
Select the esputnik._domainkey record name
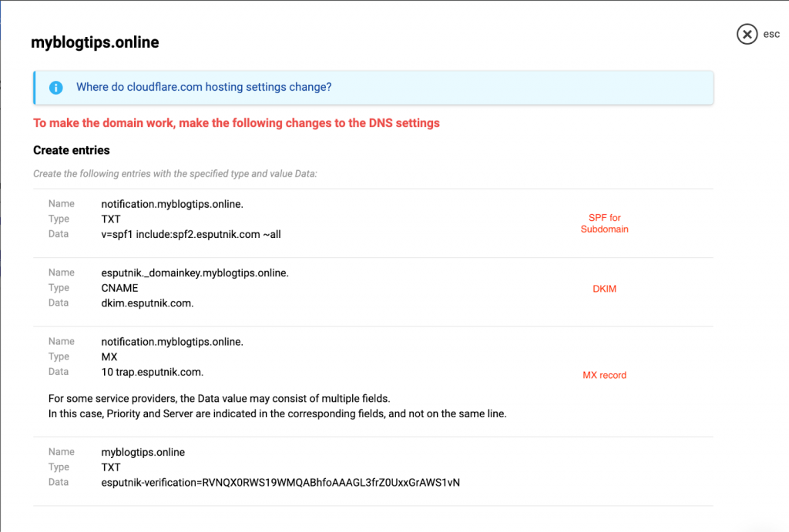(194, 273)
